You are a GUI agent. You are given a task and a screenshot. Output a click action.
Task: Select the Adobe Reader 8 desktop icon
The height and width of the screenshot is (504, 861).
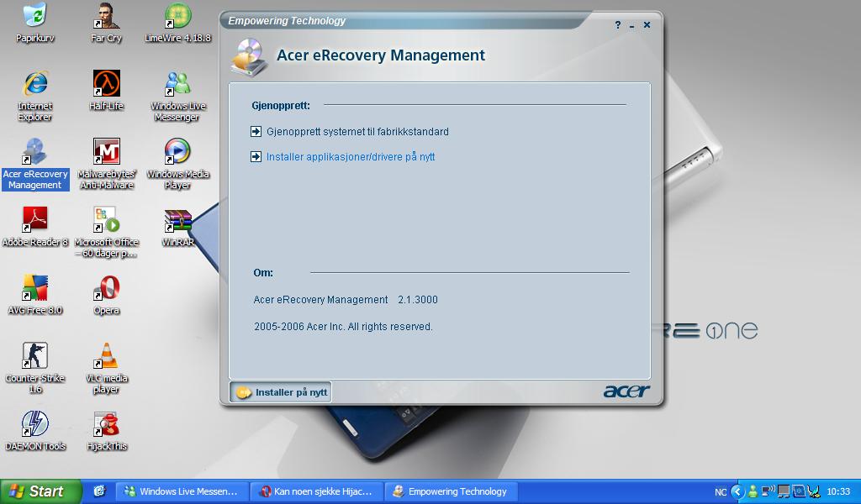[34, 227]
